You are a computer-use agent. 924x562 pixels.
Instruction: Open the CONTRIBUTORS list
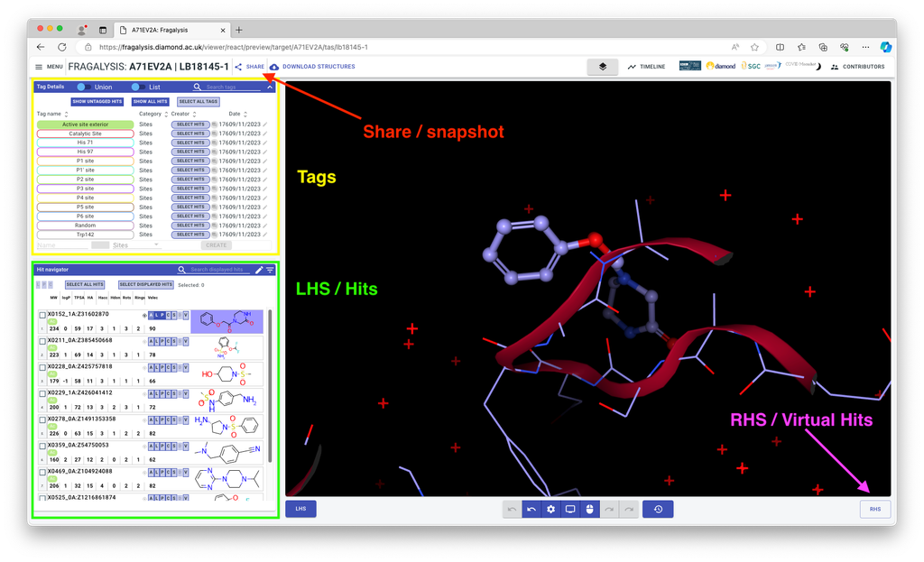(857, 67)
